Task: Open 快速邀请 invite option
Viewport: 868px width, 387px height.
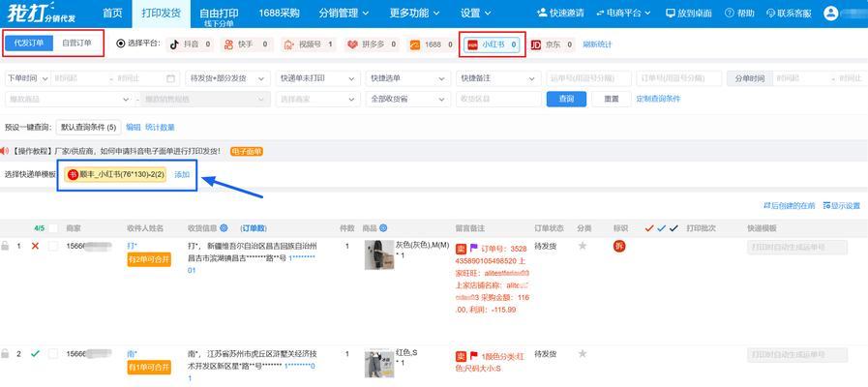Action: pos(560,14)
